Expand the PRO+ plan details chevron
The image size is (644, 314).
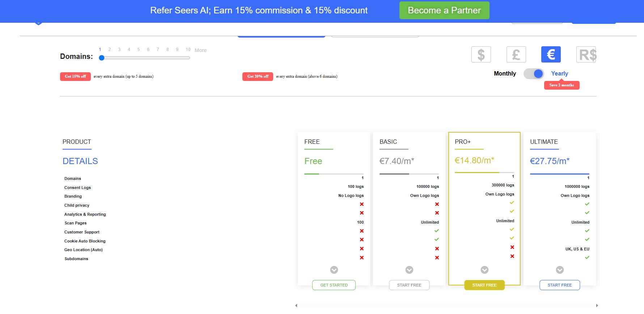pos(484,270)
